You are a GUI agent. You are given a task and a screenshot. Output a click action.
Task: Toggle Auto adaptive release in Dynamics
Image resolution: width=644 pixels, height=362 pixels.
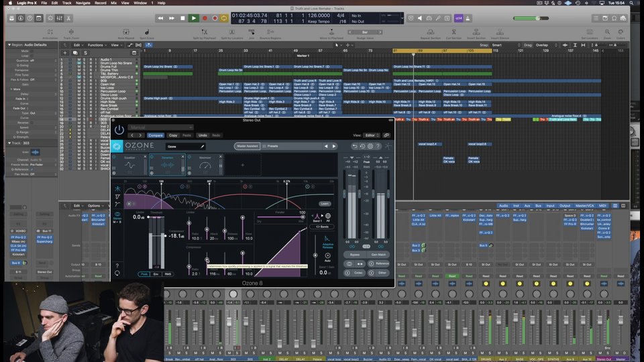(327, 257)
